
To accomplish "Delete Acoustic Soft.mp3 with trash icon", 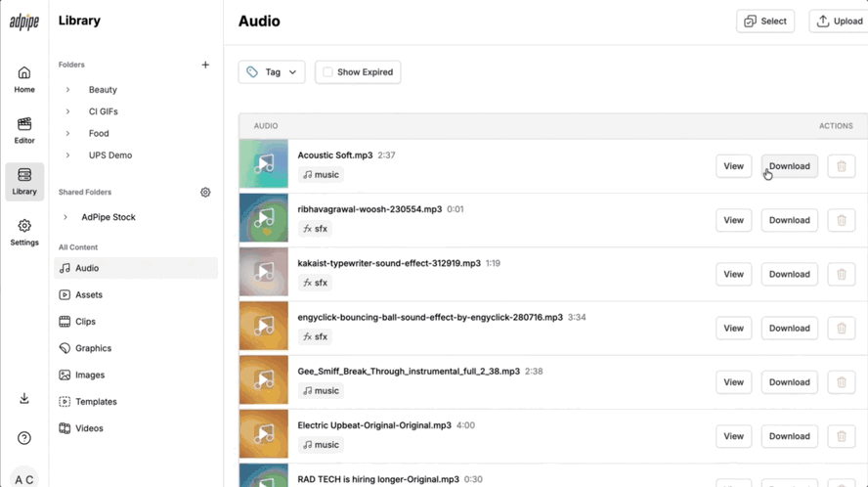I will [x=842, y=166].
